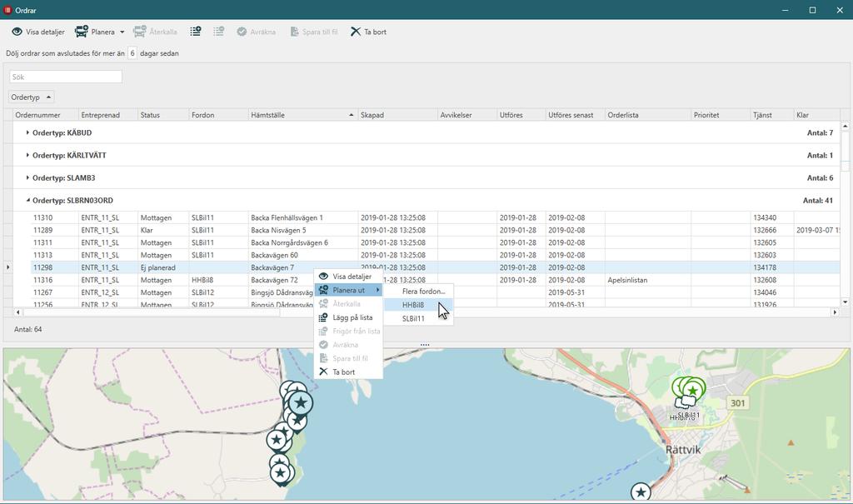853x504 pixels.
Task: Click the Återkalla toolbar button
Action: point(155,32)
